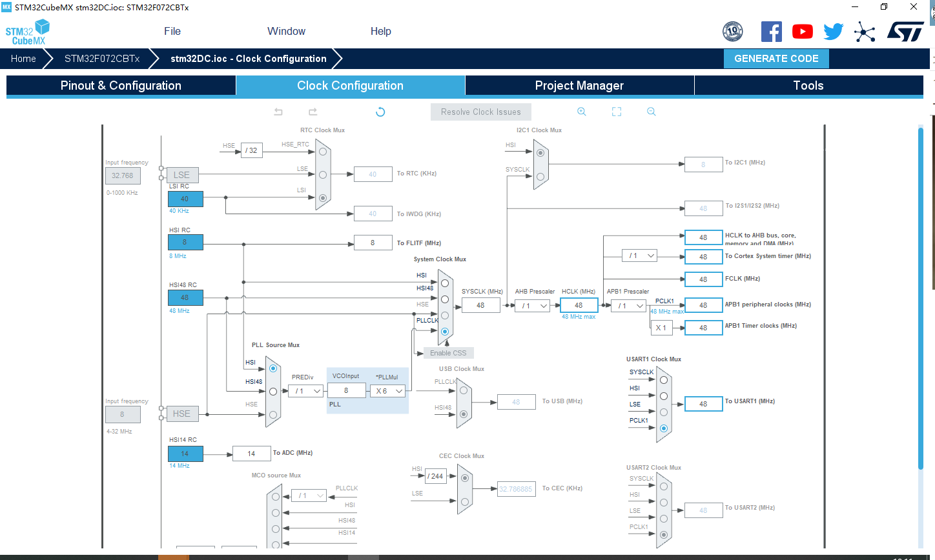Image resolution: width=935 pixels, height=560 pixels.
Task: Open the Help menu
Action: pyautogui.click(x=380, y=31)
